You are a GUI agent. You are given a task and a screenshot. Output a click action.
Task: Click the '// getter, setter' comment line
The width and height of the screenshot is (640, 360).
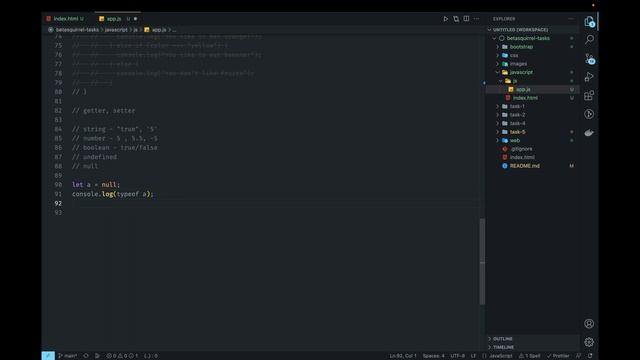click(103, 111)
